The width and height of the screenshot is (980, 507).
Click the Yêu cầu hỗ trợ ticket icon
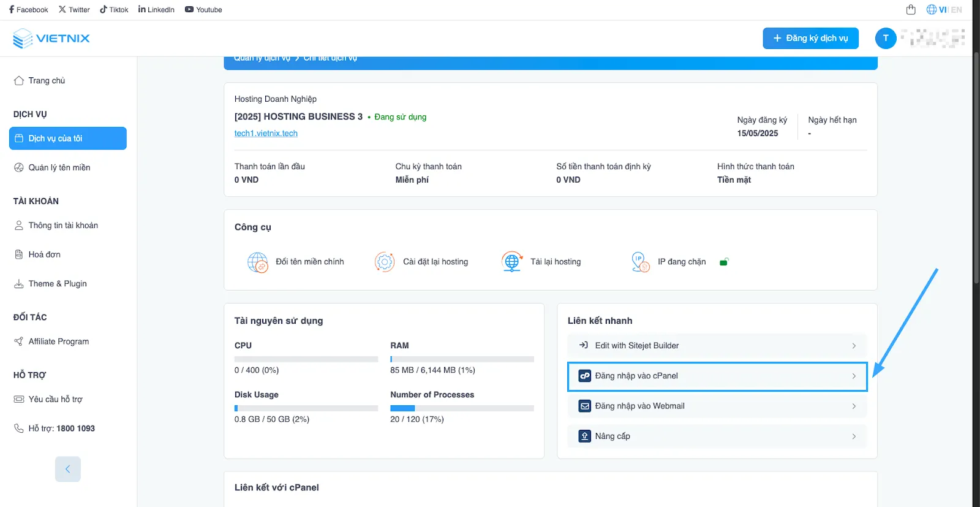(x=19, y=399)
